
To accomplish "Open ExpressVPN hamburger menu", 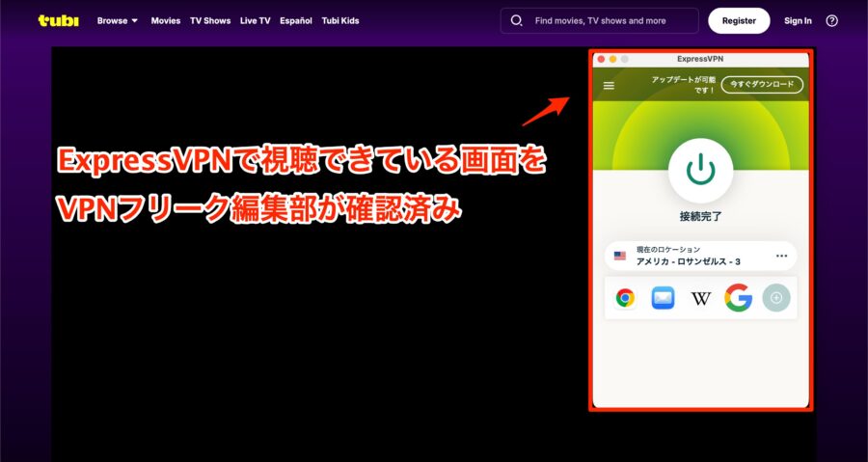I will [609, 85].
